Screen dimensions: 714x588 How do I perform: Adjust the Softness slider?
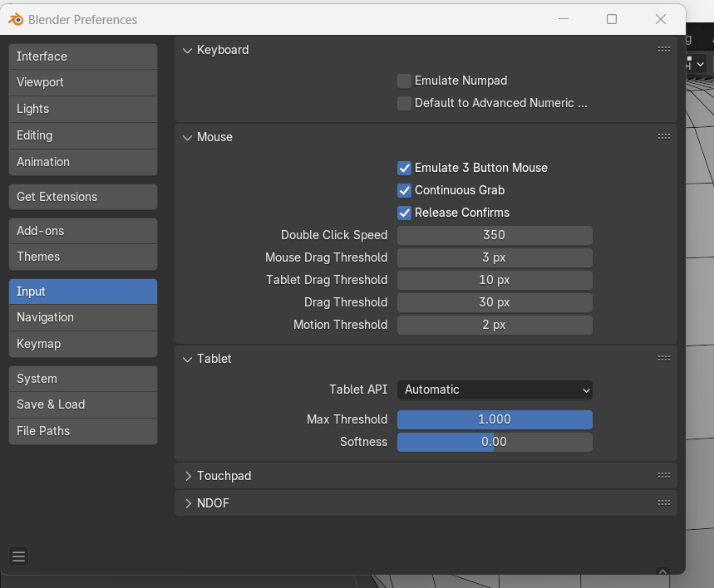495,442
